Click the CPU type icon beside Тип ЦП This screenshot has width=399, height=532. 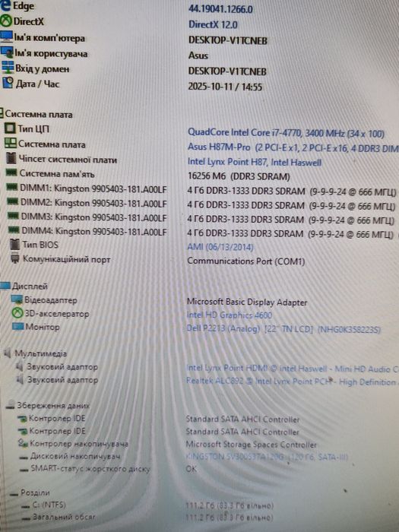coord(10,128)
